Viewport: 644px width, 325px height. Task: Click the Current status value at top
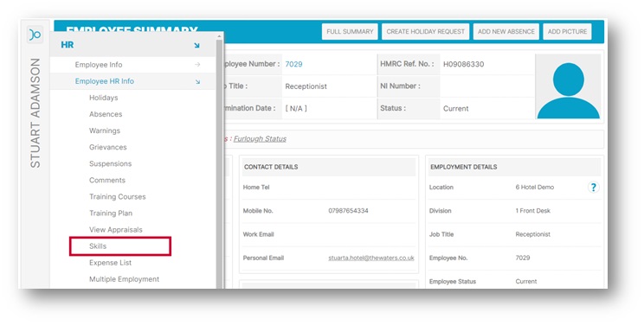tap(456, 108)
